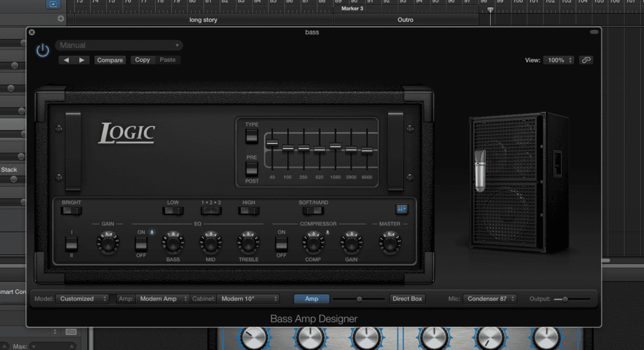Viewport: 644px width, 350px height.
Task: Open the Model Customized dropdown
Action: (x=82, y=299)
